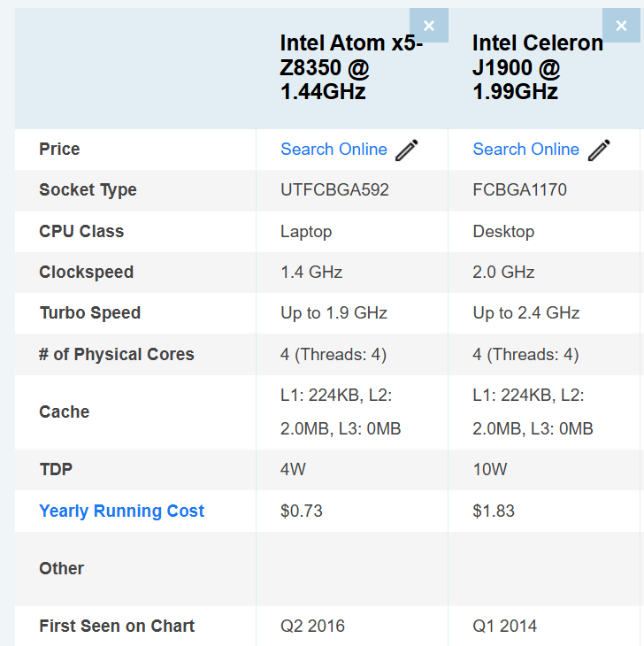Image resolution: width=644 pixels, height=646 pixels.
Task: Open the Yearly Running Cost link
Action: tap(121, 511)
